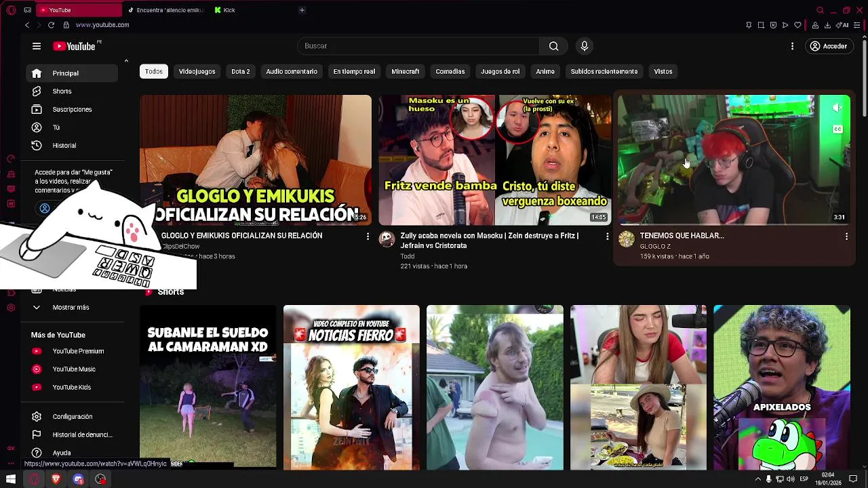The height and width of the screenshot is (488, 868).
Task: Select the Dota 2 filter chip
Action: pos(241,71)
